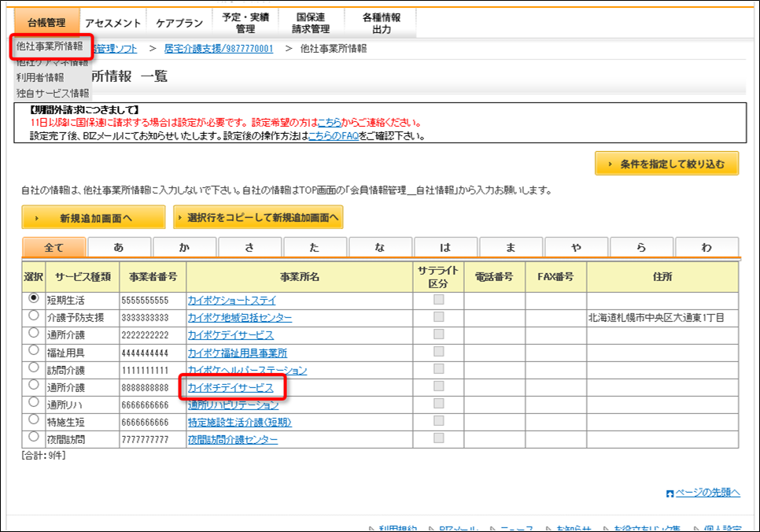Click the こちら contact link in notice

(x=330, y=123)
